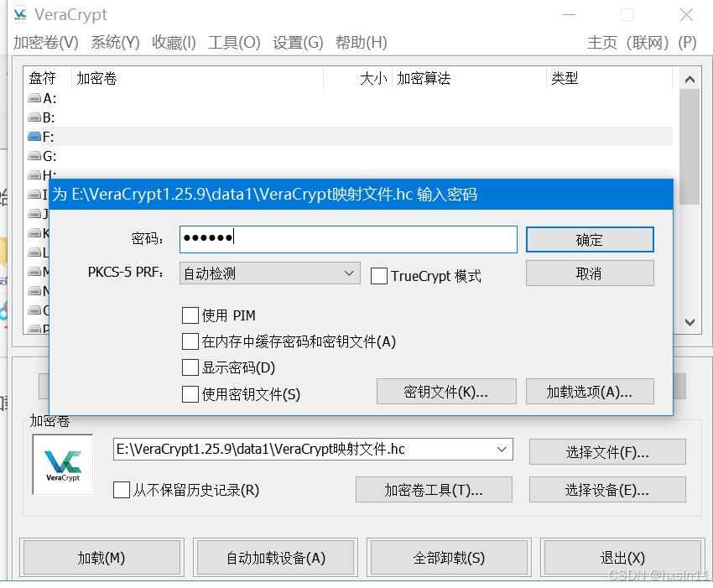Open 密钥文件(K)... dialog
The width and height of the screenshot is (713, 588).
[x=446, y=392]
